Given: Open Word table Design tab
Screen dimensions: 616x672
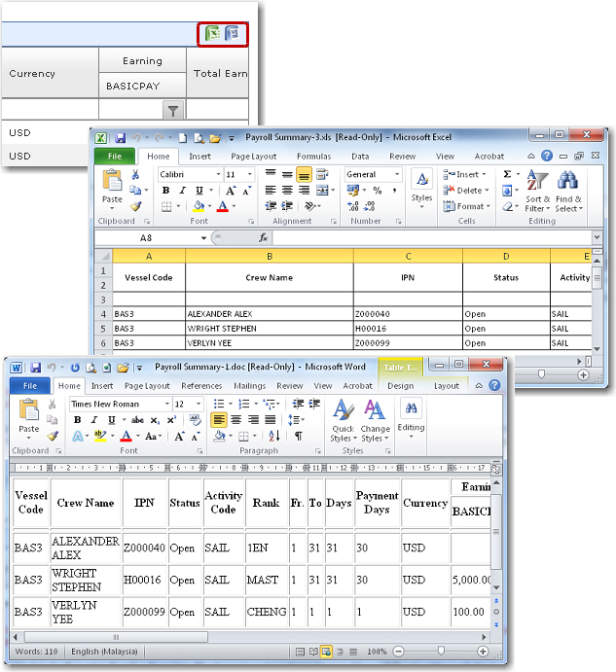Looking at the screenshot, I should (401, 386).
